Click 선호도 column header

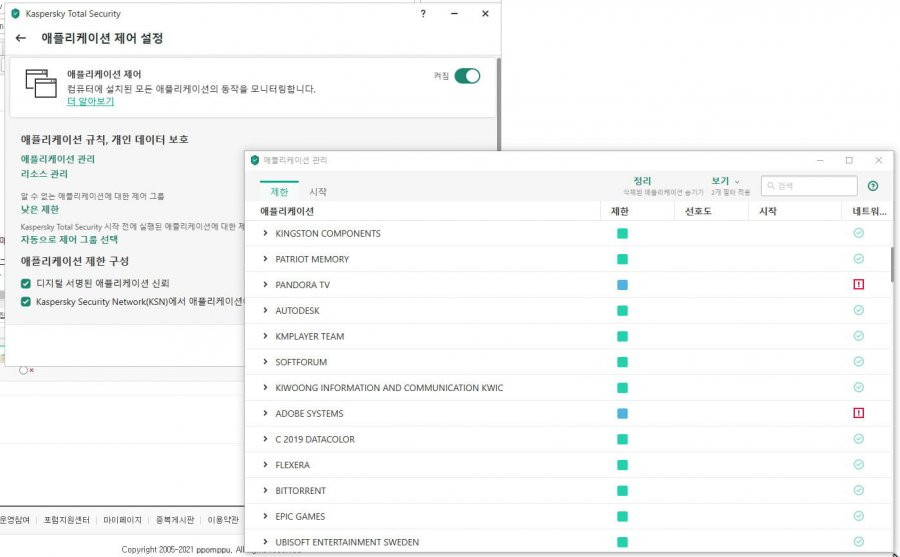point(698,211)
